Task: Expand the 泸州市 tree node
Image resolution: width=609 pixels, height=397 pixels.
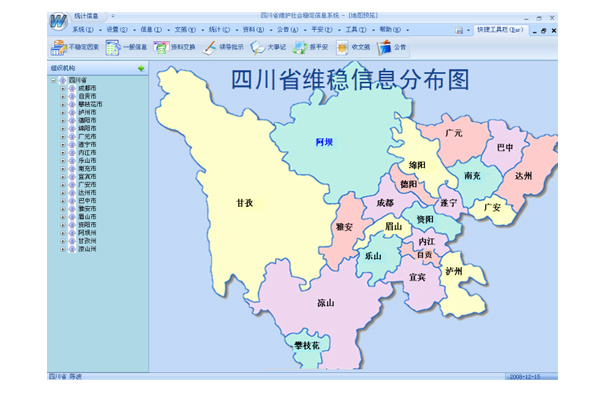Action: click(x=63, y=113)
